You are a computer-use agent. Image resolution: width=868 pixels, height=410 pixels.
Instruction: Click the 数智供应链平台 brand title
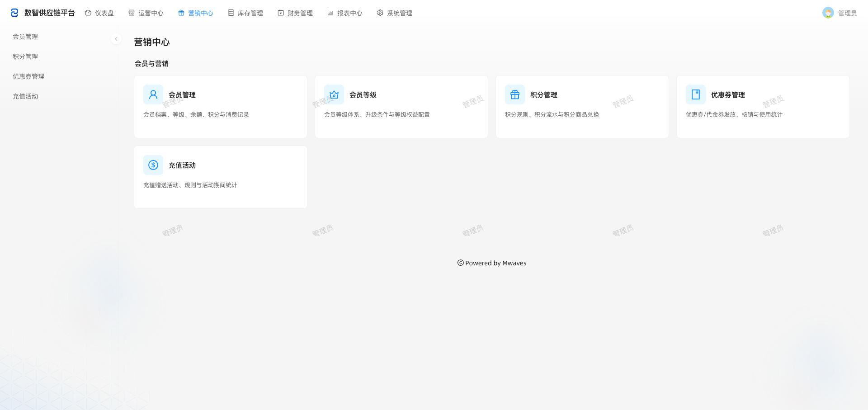click(x=50, y=13)
